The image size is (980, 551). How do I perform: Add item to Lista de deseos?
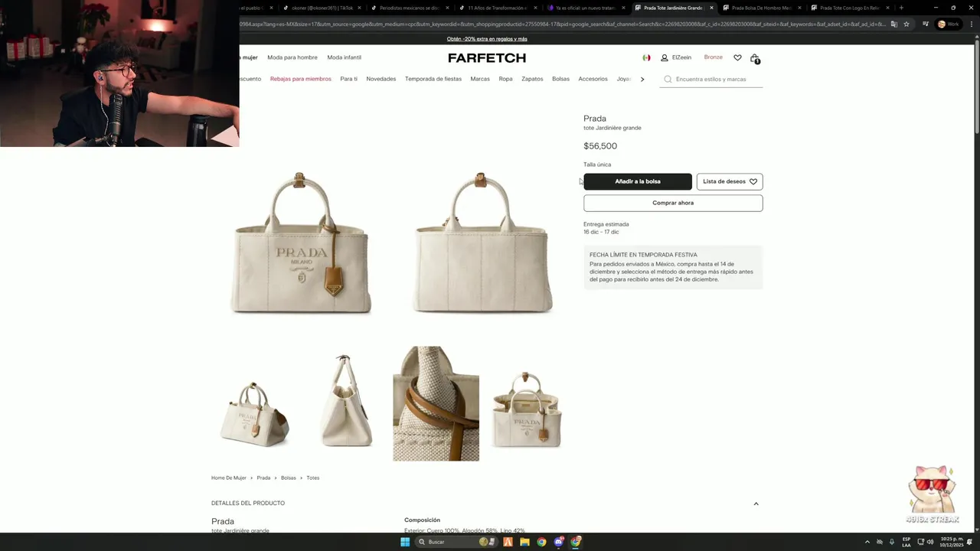(730, 181)
